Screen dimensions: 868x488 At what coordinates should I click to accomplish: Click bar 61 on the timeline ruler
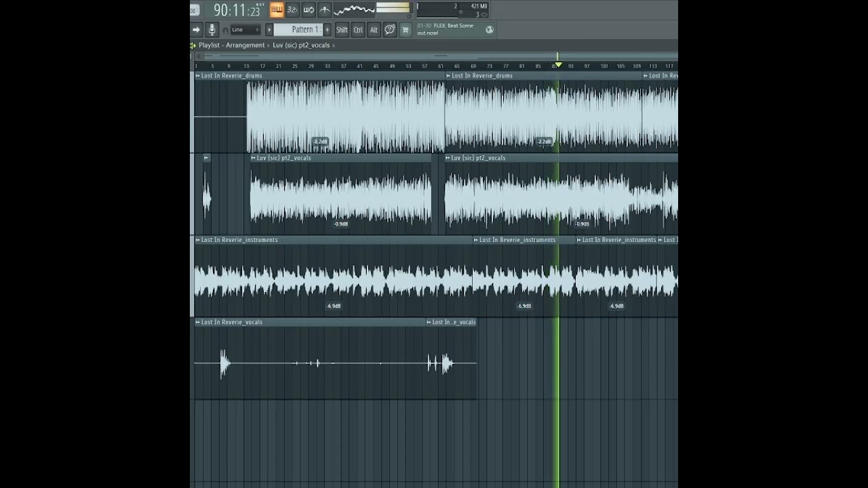(441, 66)
